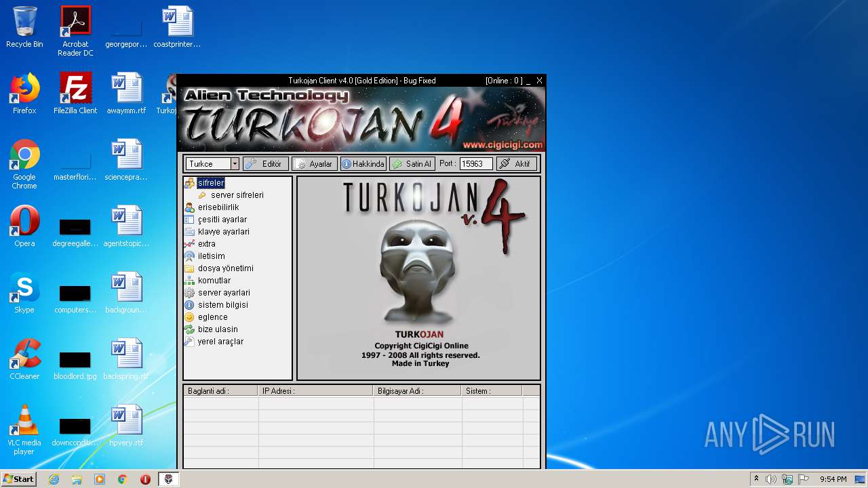Click the sifreler users icon
Viewport: 868px width, 488px height.
tap(189, 183)
